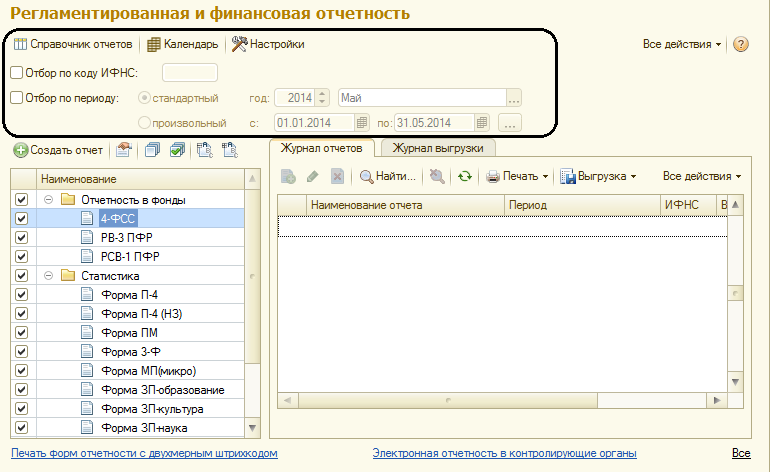Click the green refresh arrows icon
This screenshot has height=472, width=770.
coord(465,176)
